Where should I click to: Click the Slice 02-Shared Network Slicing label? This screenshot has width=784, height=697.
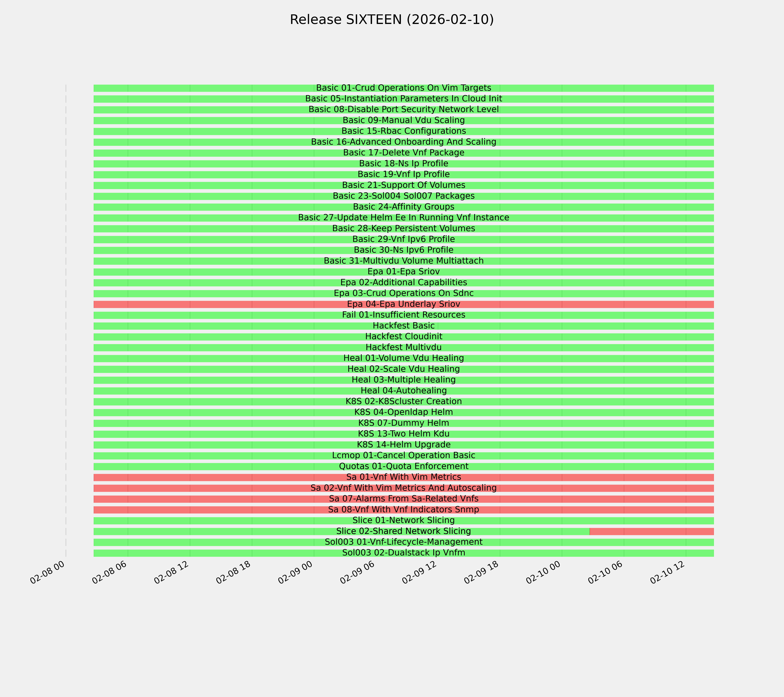click(403, 532)
